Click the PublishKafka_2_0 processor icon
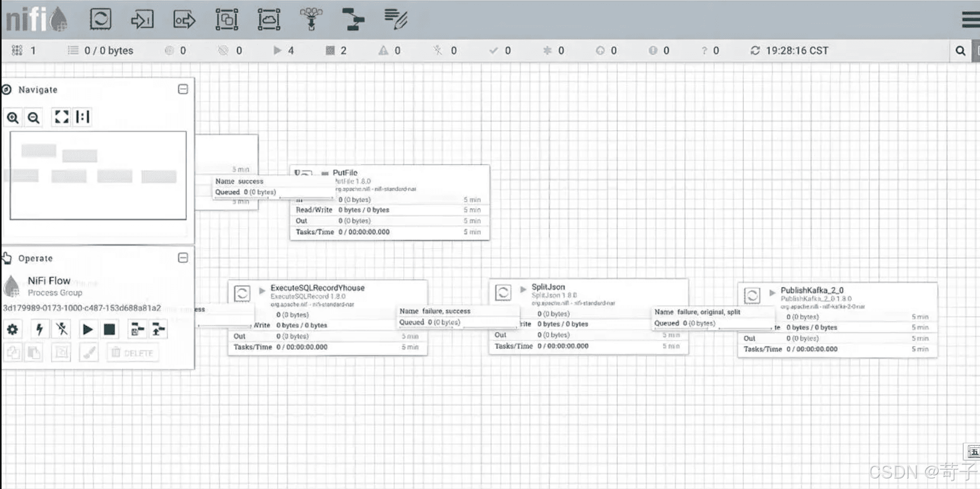 point(752,295)
